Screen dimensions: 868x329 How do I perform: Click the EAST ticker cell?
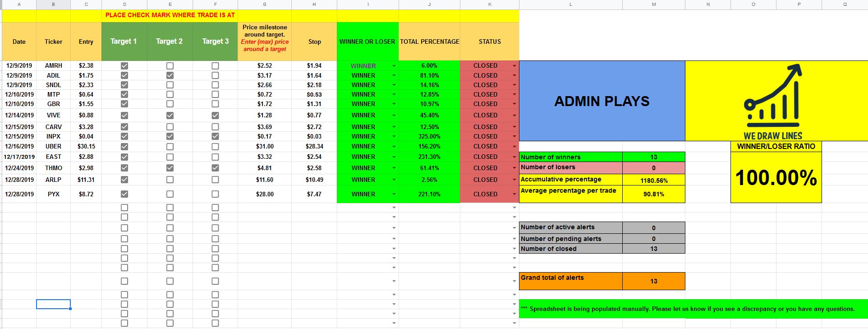pos(53,157)
